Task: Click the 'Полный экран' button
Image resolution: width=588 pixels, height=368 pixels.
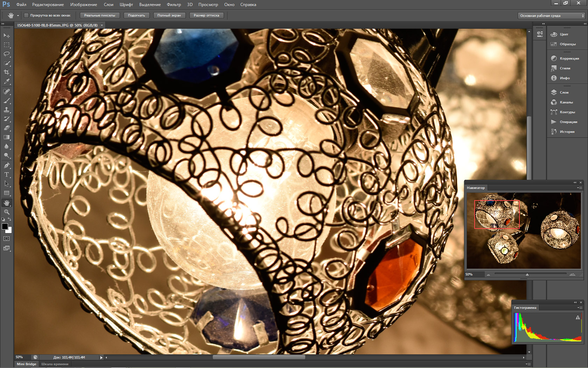Action: [x=169, y=15]
